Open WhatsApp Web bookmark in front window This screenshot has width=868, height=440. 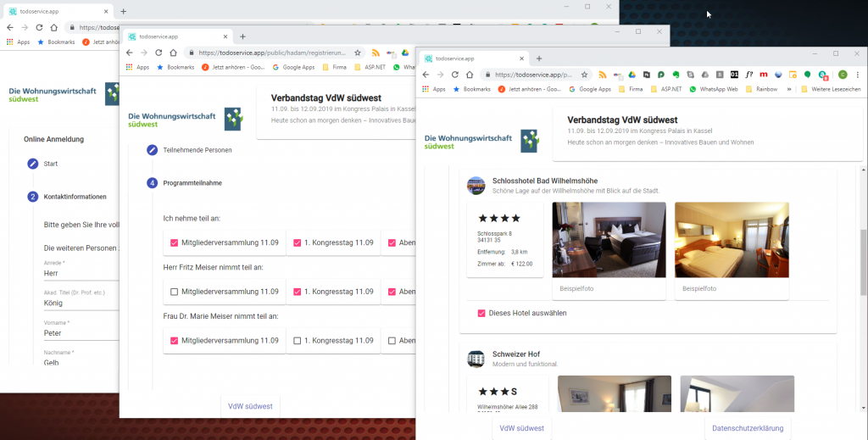pyautogui.click(x=714, y=89)
